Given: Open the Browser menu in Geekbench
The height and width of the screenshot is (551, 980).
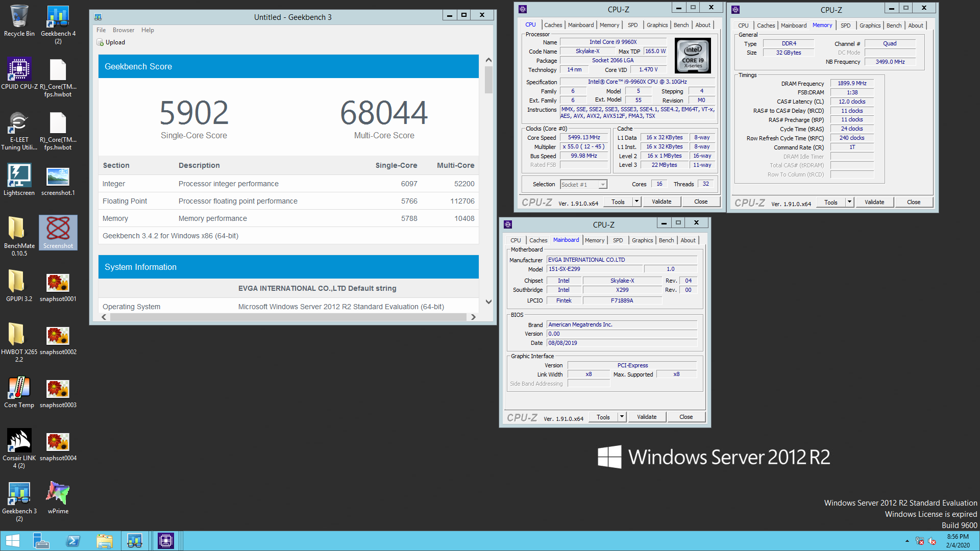Looking at the screenshot, I should pyautogui.click(x=124, y=30).
